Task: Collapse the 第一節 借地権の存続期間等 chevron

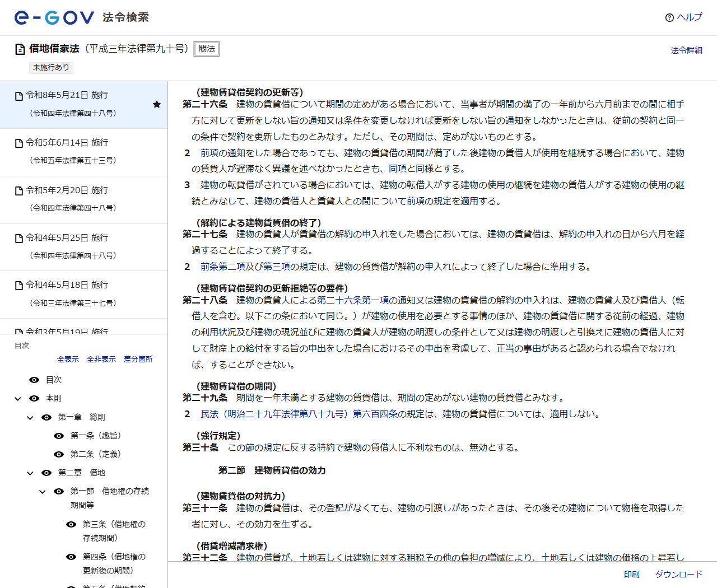Action: [x=43, y=492]
